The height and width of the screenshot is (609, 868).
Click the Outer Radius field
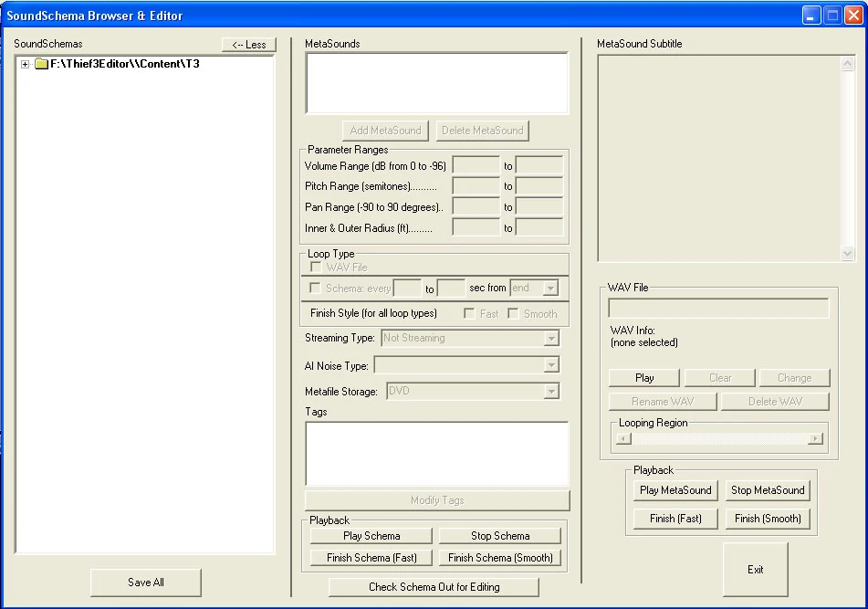tap(539, 227)
